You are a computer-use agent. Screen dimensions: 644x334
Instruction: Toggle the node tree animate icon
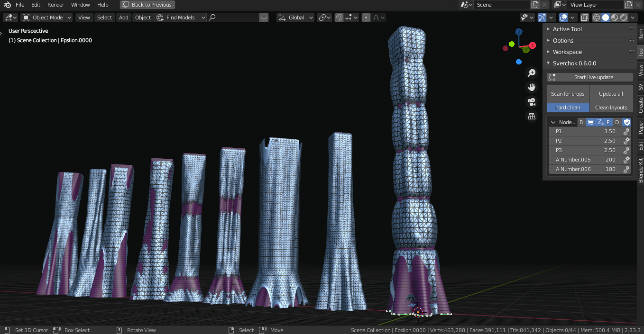pyautogui.click(x=600, y=122)
